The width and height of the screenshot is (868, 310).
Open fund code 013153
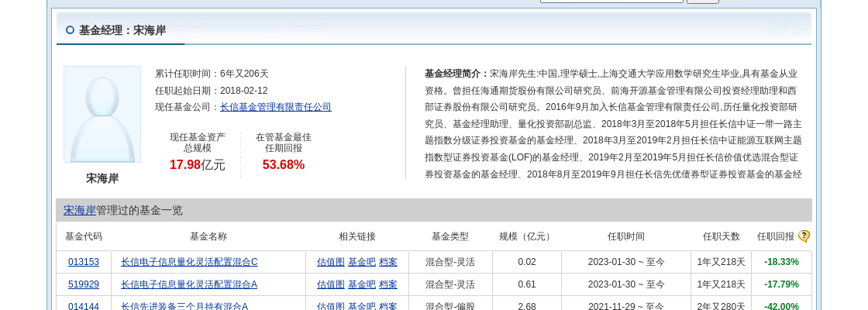pyautogui.click(x=84, y=262)
